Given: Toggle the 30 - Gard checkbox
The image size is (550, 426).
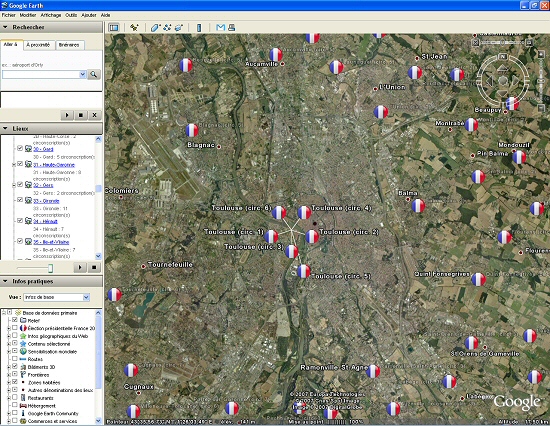Looking at the screenshot, I should pos(20,148).
